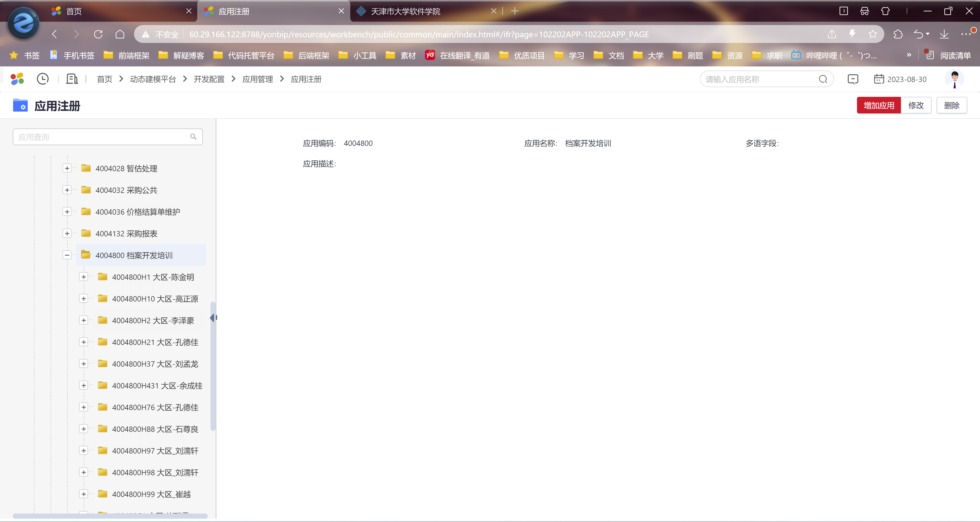Click browser page refresh icon
980x522 pixels.
[x=99, y=34]
